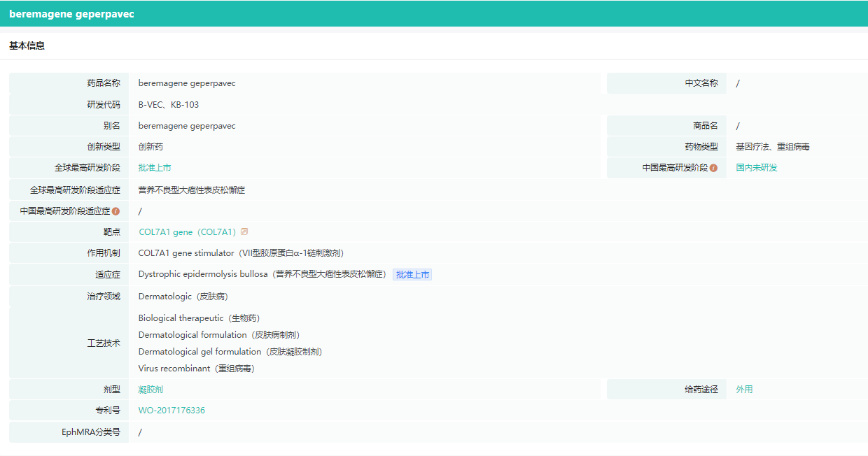Image resolution: width=868 pixels, height=456 pixels.
Task: Select the 基本信息 section heading
Action: pos(27,46)
